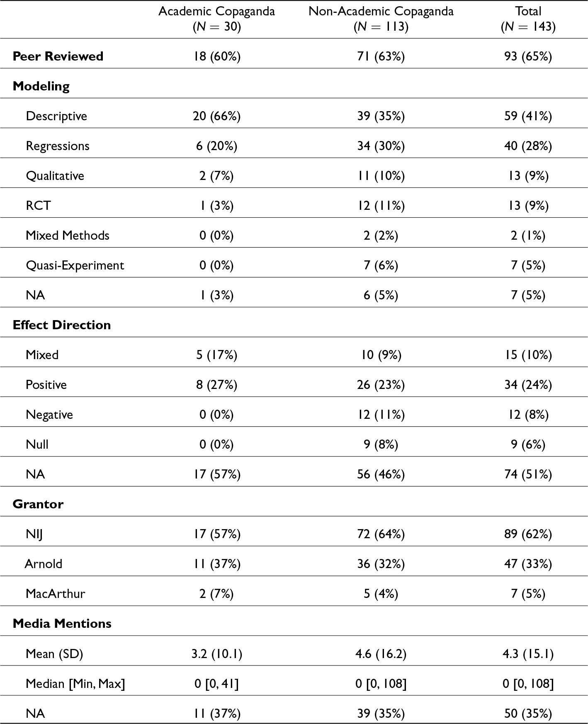Click the Grantor section heading
588x724 pixels.
(38, 504)
